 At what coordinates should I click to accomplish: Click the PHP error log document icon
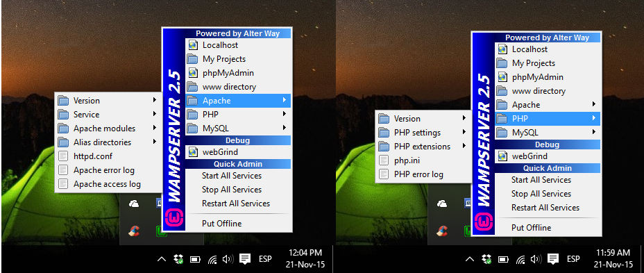[384, 174]
